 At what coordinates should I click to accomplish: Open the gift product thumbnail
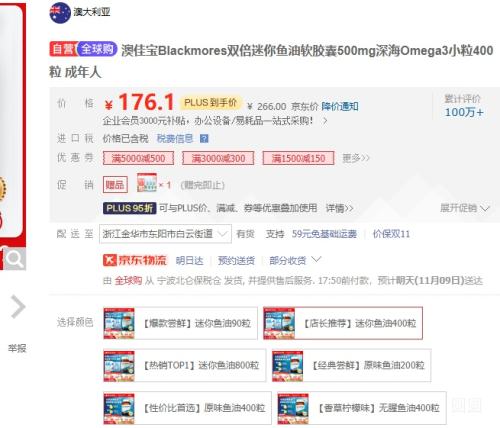[x=147, y=183]
